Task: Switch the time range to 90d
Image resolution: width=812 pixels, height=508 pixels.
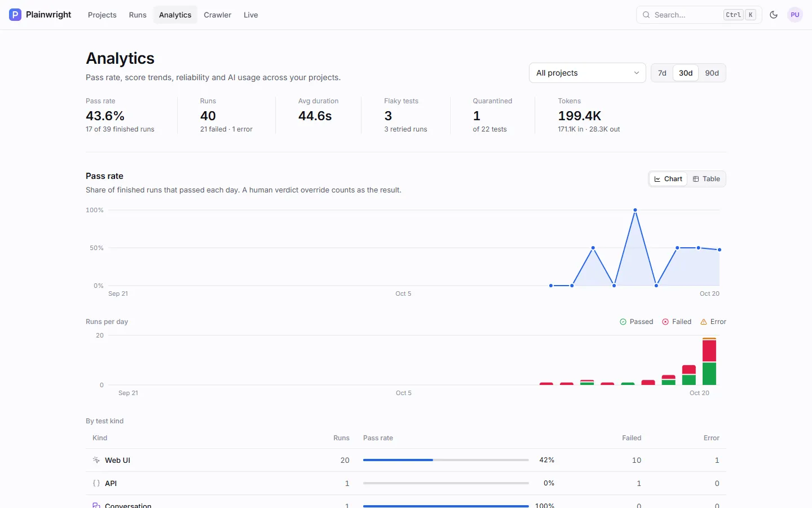Action: [x=712, y=73]
